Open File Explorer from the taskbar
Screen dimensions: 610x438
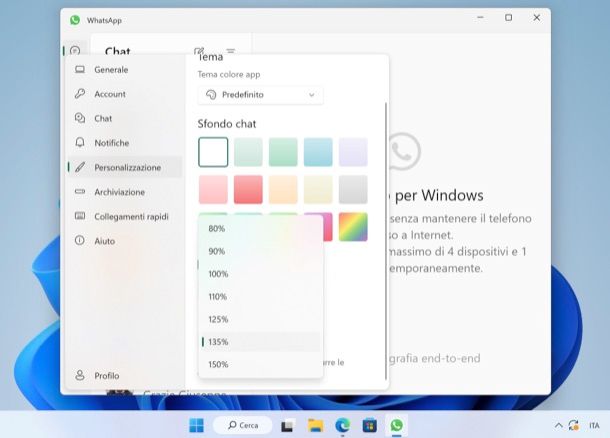[316, 425]
